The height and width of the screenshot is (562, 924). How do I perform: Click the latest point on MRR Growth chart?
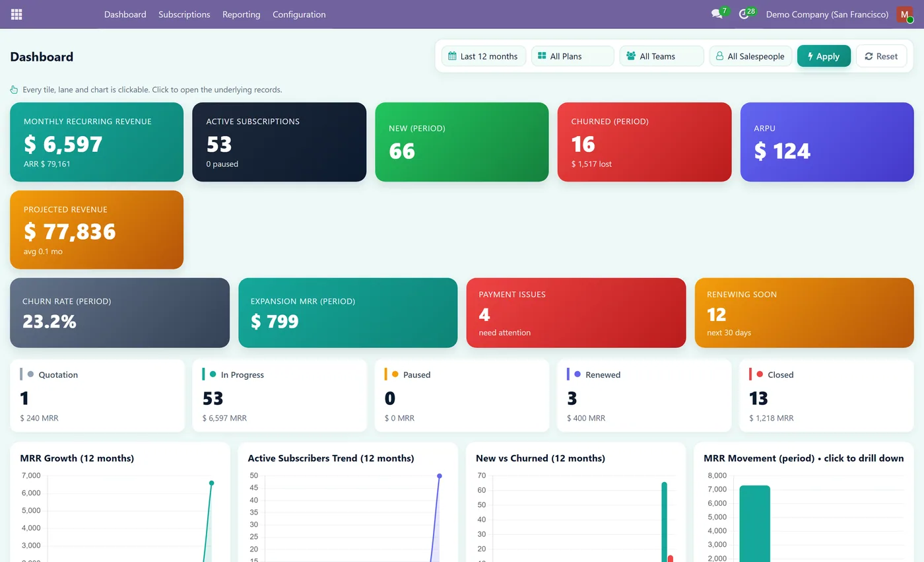tap(212, 483)
